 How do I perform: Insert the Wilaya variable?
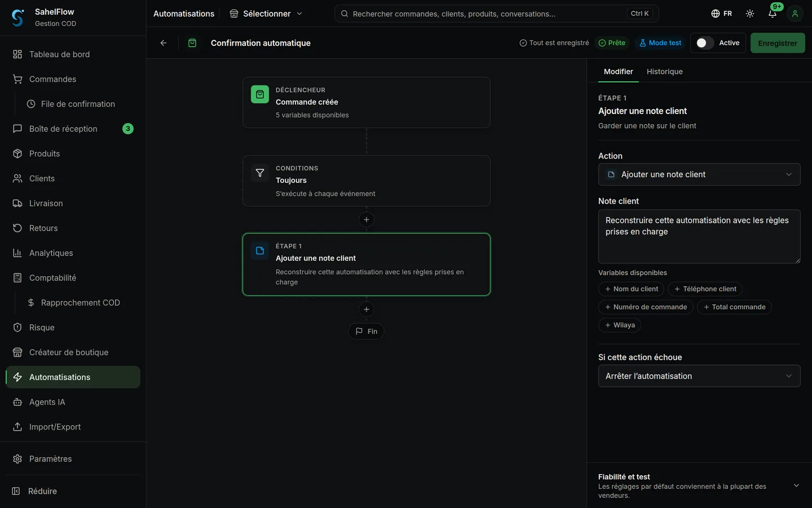pyautogui.click(x=620, y=325)
